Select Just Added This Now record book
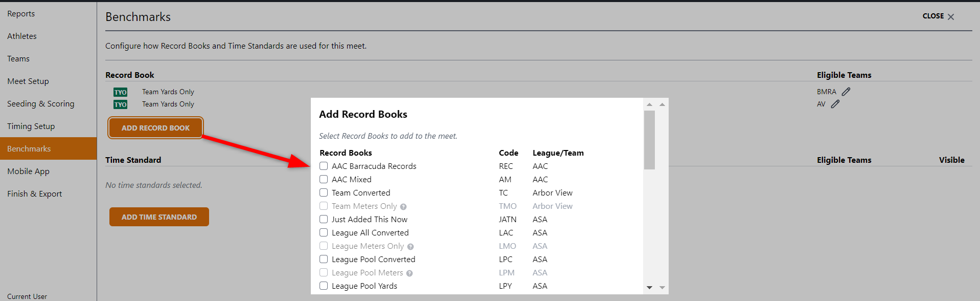The height and width of the screenshot is (301, 980). point(324,219)
